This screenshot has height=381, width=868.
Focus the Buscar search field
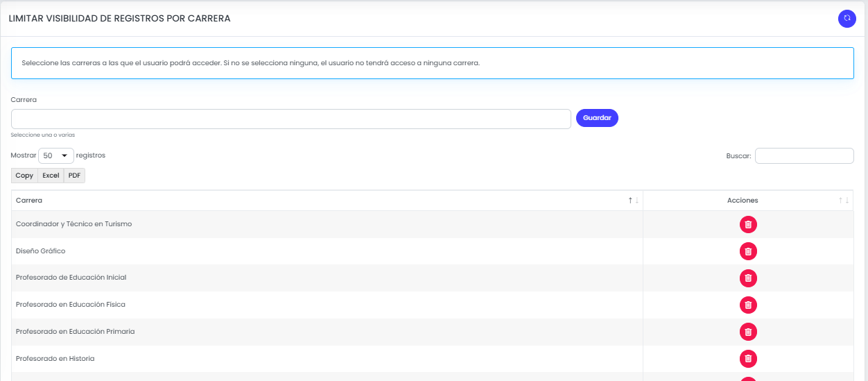click(x=804, y=156)
